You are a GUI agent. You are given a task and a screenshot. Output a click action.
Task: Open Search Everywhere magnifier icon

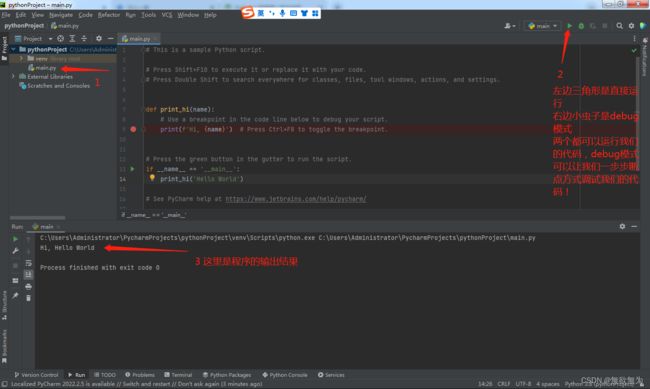[619, 26]
